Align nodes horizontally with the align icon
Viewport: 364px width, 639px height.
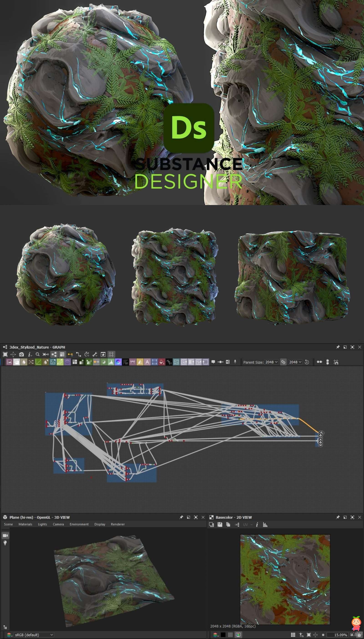[x=319, y=362]
